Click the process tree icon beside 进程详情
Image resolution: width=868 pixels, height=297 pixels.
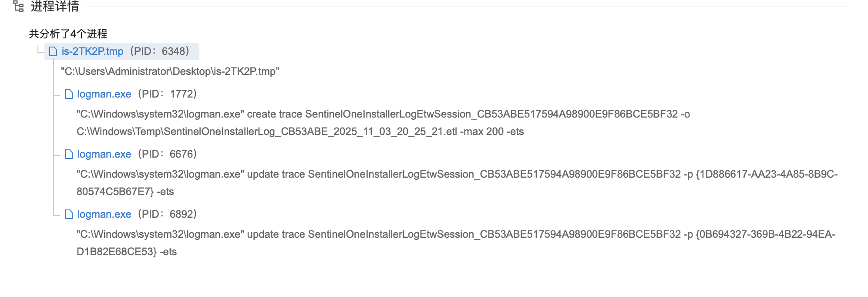tap(18, 6)
